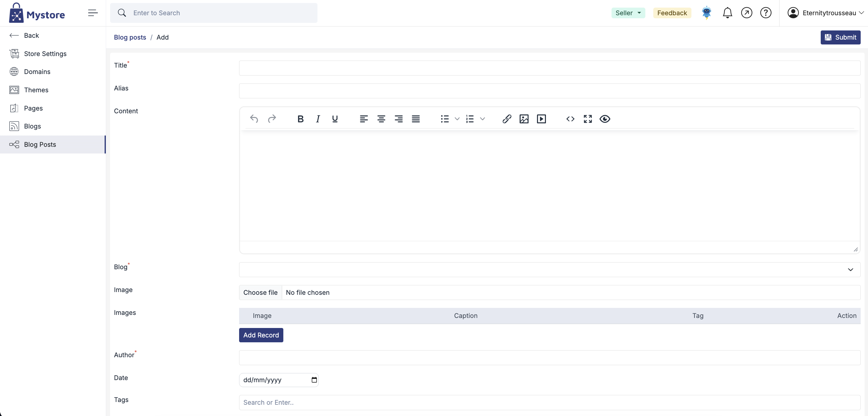Open the insert image tool in editor
The image size is (868, 416).
pyautogui.click(x=524, y=119)
